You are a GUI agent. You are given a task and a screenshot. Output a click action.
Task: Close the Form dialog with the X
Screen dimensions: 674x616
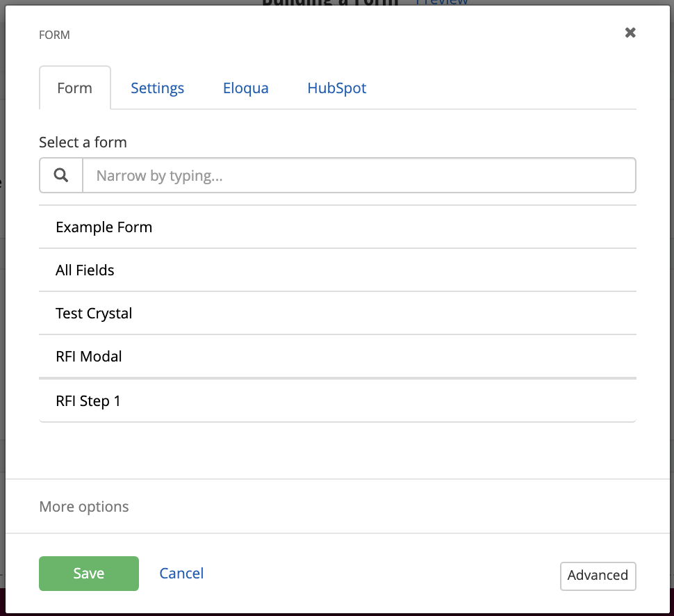(630, 33)
